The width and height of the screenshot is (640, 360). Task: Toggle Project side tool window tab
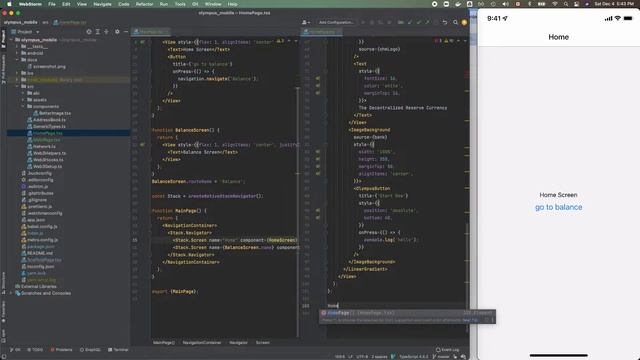[3, 39]
